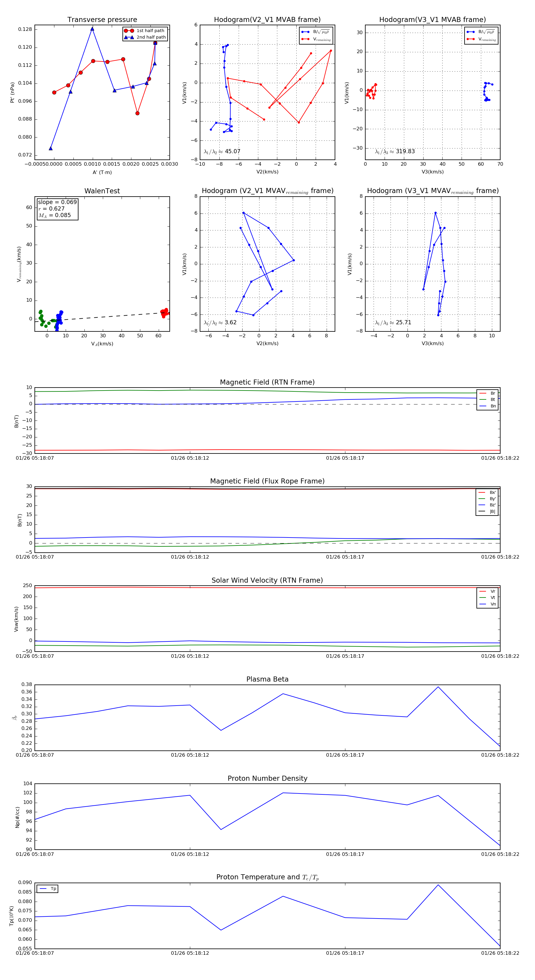Click the 'Bt' legend entry
Image resolution: width=535 pixels, height=980 pixels.
[x=488, y=399]
